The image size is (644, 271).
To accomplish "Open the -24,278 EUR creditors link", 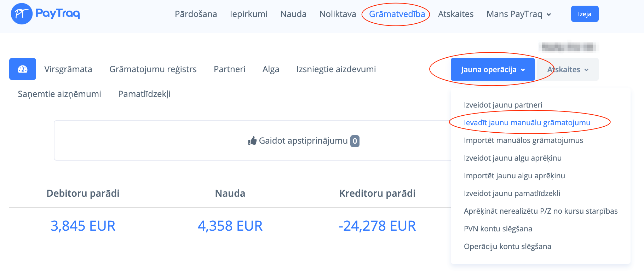I will (377, 226).
